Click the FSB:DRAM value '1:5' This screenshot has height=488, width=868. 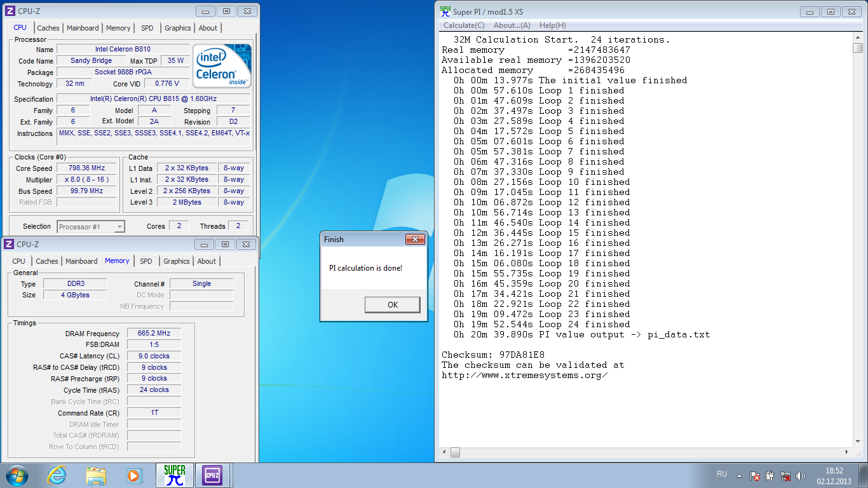point(154,344)
